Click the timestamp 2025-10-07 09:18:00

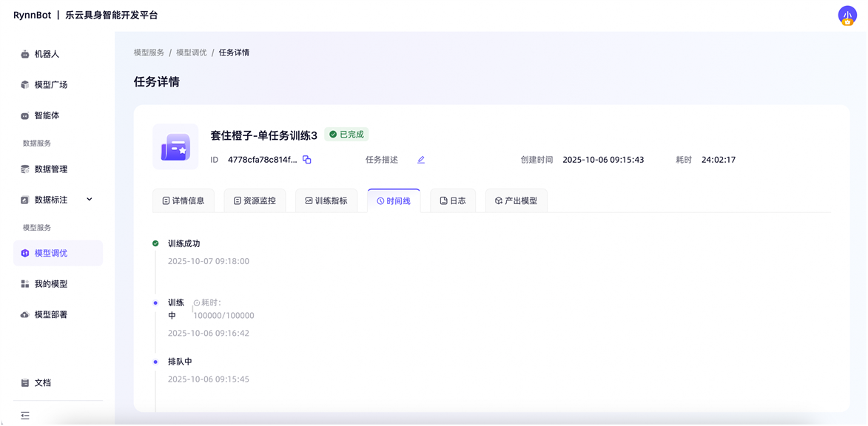coord(209,261)
